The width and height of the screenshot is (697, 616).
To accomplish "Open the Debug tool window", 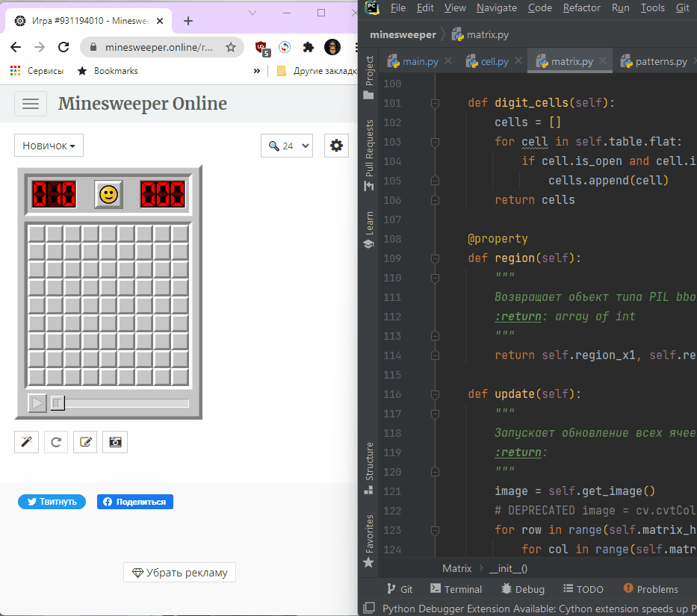I will (523, 589).
